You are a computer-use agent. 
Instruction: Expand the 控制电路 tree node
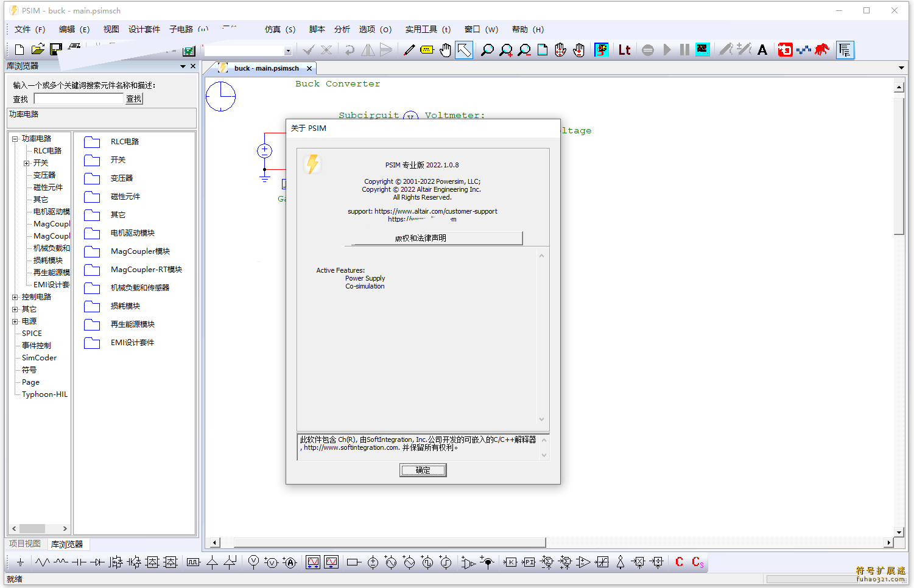click(x=15, y=297)
